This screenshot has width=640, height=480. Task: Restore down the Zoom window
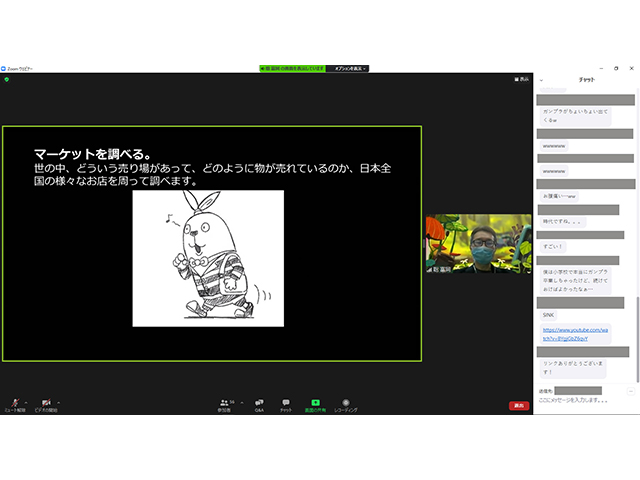[616, 68]
